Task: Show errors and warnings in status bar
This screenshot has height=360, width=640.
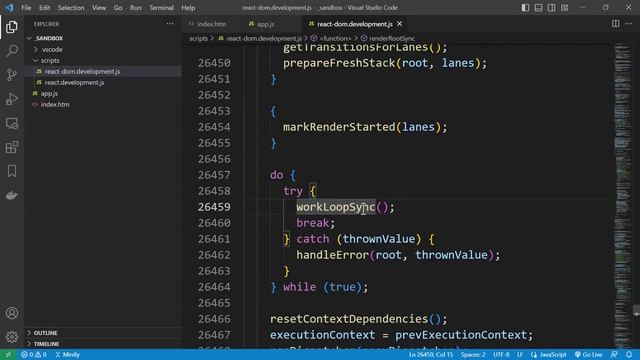Action: click(33, 355)
